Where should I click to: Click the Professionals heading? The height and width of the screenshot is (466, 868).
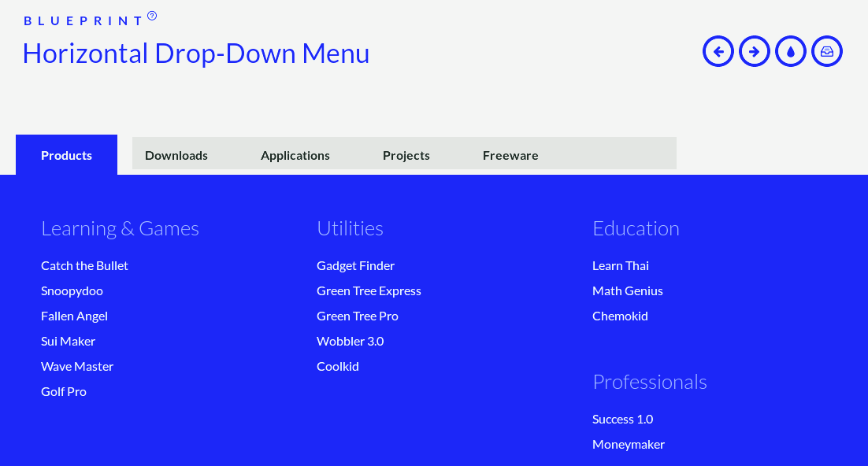pyautogui.click(x=649, y=382)
